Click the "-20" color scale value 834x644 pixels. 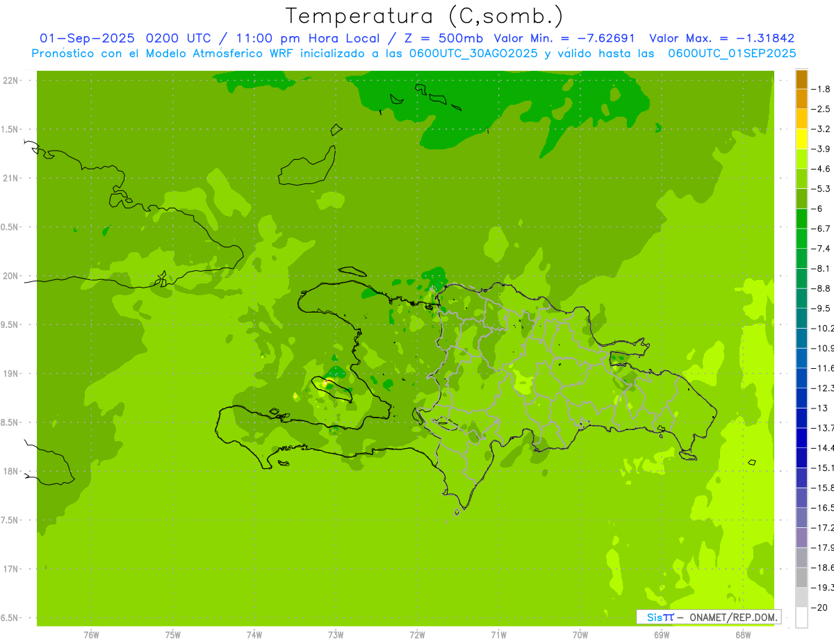pyautogui.click(x=819, y=607)
